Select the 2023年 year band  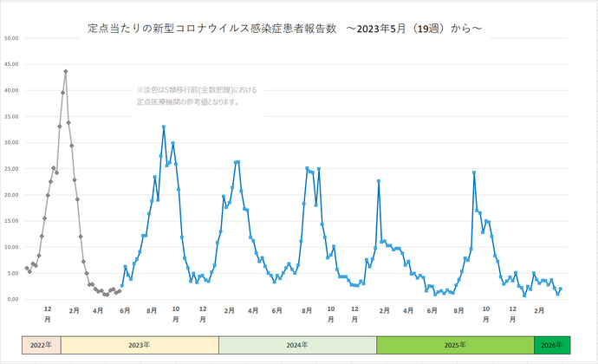click(x=140, y=345)
